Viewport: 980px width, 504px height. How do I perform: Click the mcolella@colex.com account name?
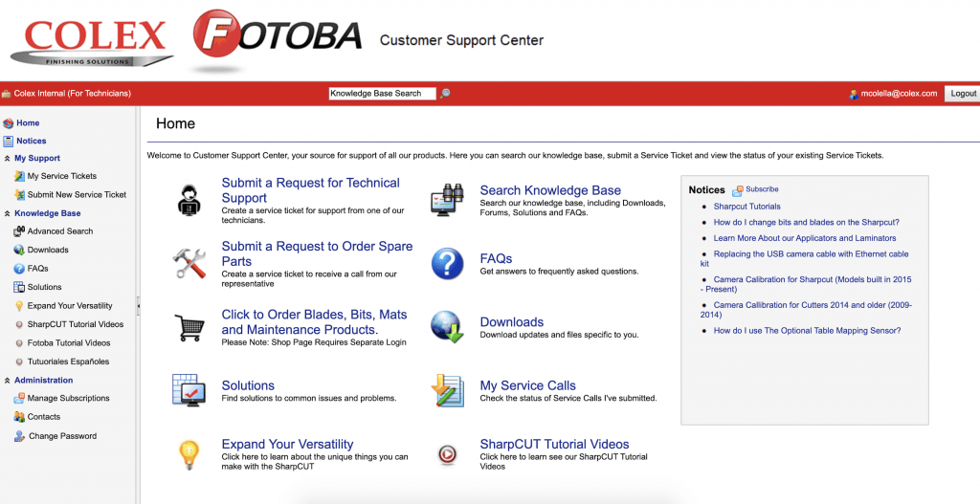click(900, 94)
